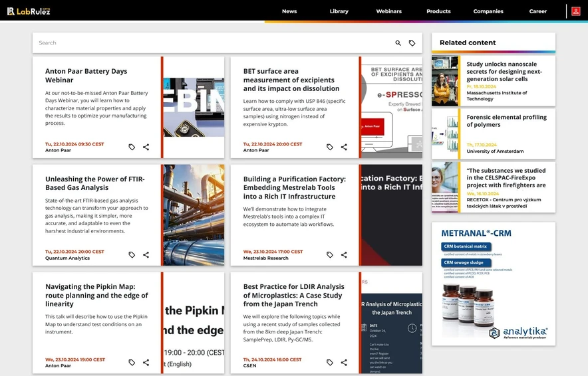Share the FTIR-Based Gas Analysis webinar

pyautogui.click(x=146, y=254)
